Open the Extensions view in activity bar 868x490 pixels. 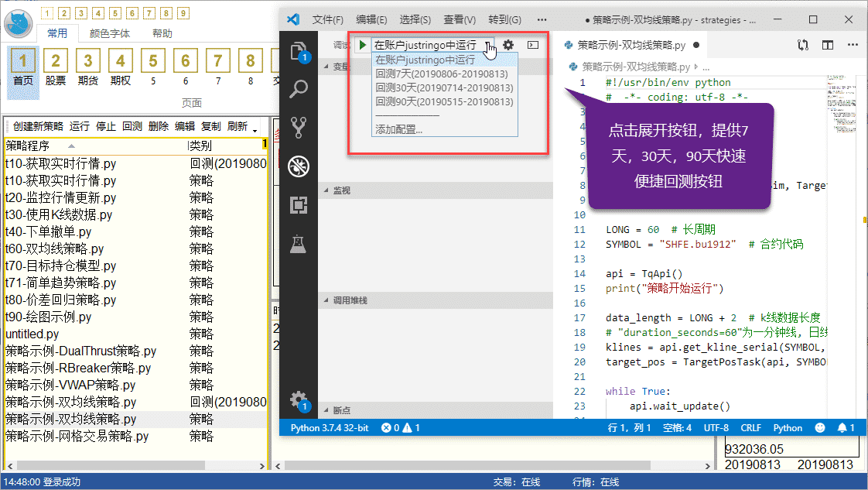299,205
